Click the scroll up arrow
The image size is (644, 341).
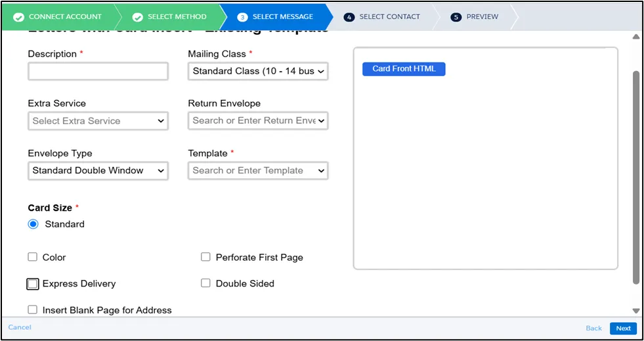tap(635, 37)
